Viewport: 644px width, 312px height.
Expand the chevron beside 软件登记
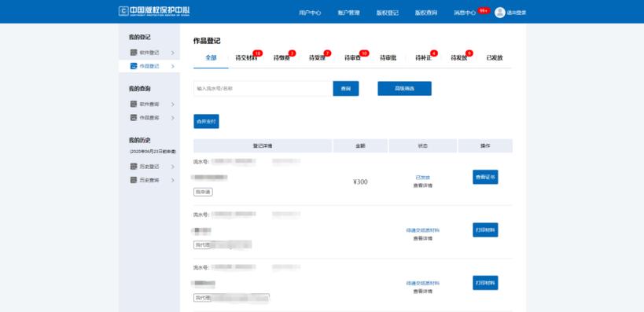172,53
